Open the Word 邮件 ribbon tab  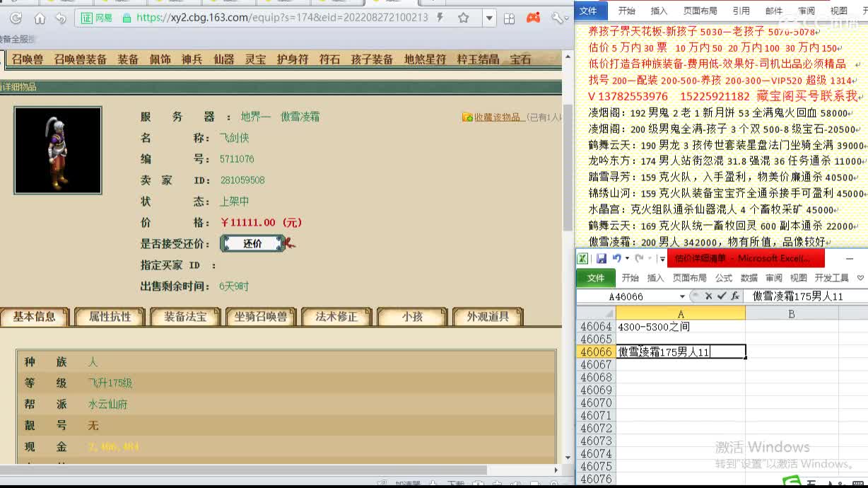pos(774,11)
